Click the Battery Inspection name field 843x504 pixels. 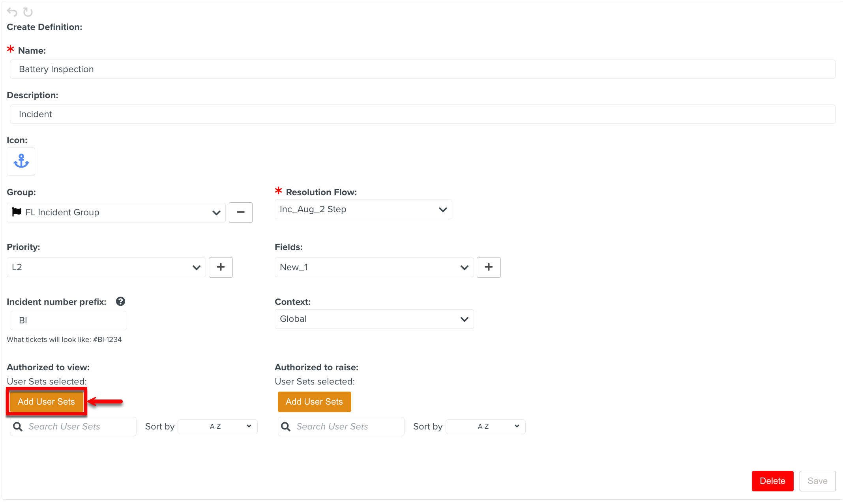pyautogui.click(x=422, y=69)
